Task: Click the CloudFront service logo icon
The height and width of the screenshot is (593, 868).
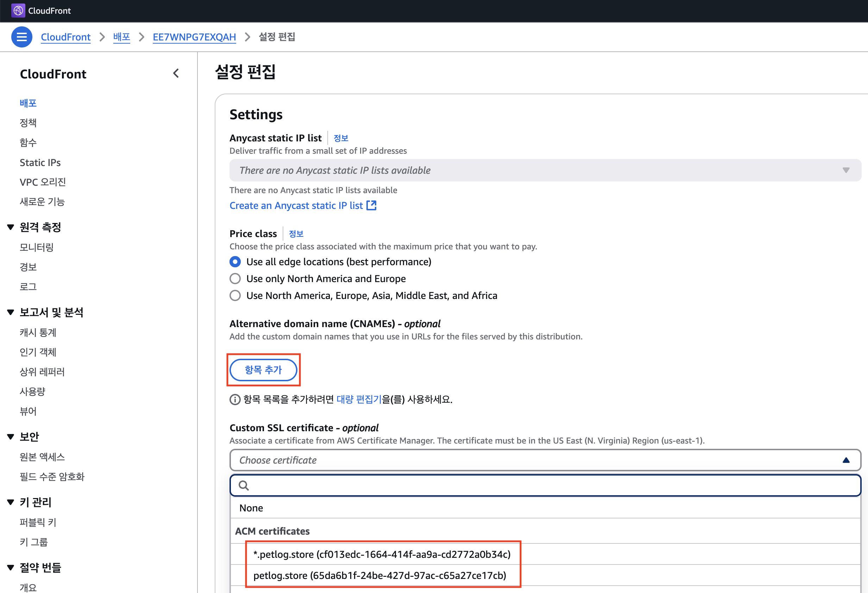Action: [18, 11]
